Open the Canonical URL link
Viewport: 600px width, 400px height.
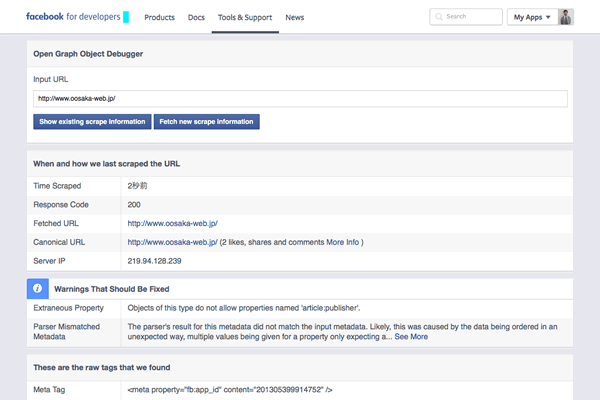173,242
